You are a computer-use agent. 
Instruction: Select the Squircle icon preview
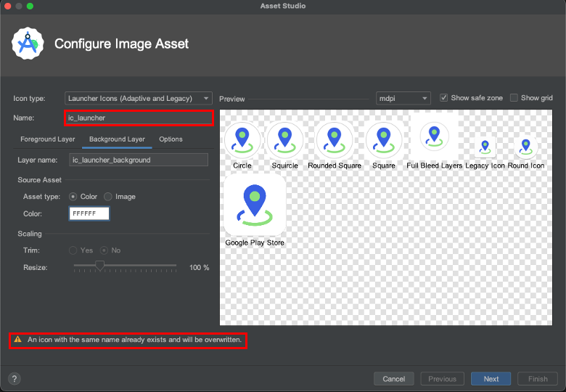coord(284,140)
